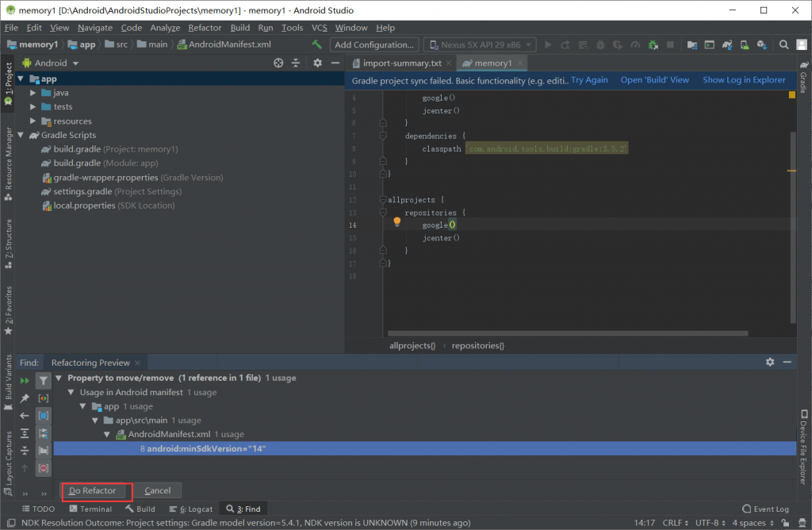Click the Try Again link
Screen dimensions: 812x530
589,80
